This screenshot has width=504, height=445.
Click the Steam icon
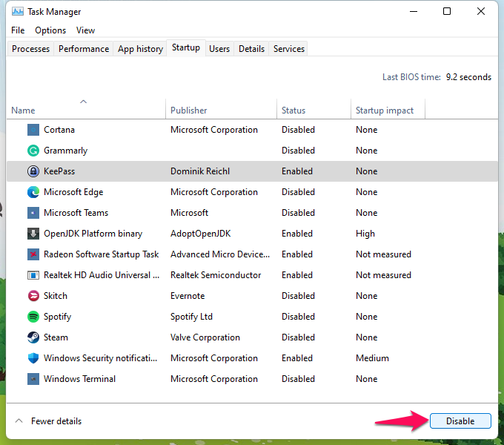coord(33,337)
